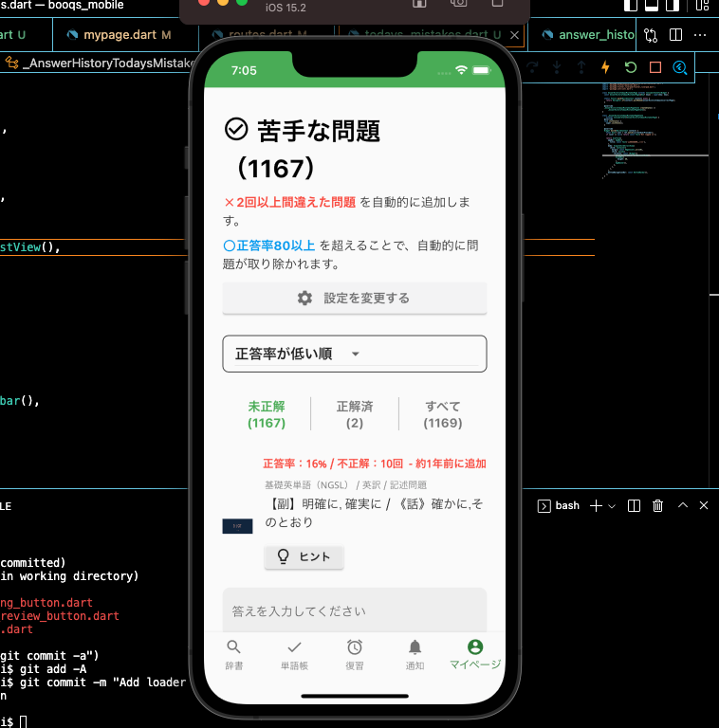Click review_button.dart file in terminal

point(60,616)
